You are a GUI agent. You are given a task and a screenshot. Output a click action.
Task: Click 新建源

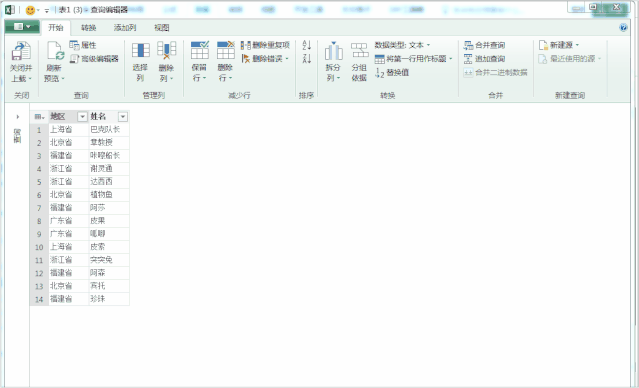(559, 45)
